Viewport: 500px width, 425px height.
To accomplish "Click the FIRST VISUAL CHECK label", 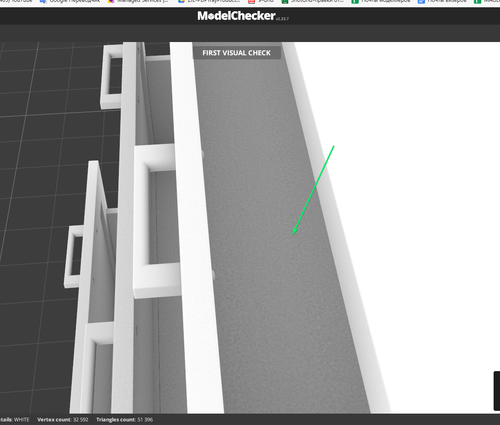I will 237,53.
